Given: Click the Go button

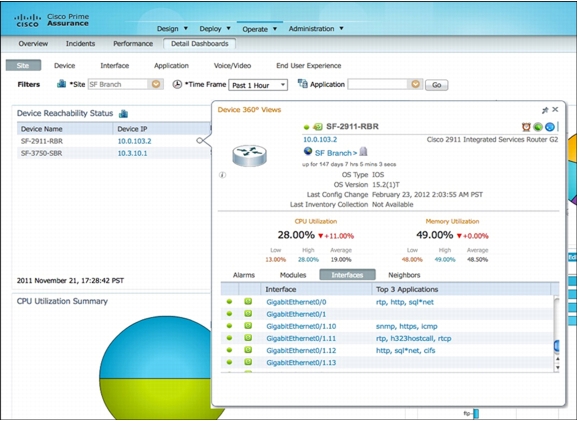Looking at the screenshot, I should pyautogui.click(x=436, y=85).
